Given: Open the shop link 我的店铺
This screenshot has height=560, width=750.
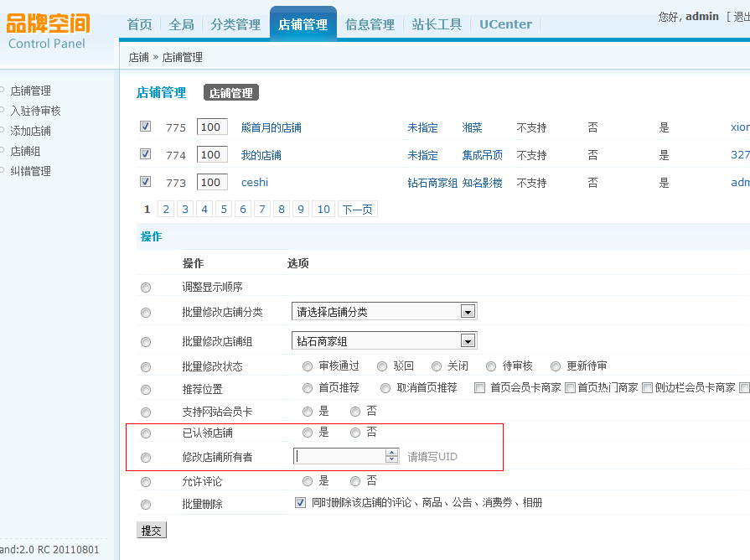Looking at the screenshot, I should 261,155.
